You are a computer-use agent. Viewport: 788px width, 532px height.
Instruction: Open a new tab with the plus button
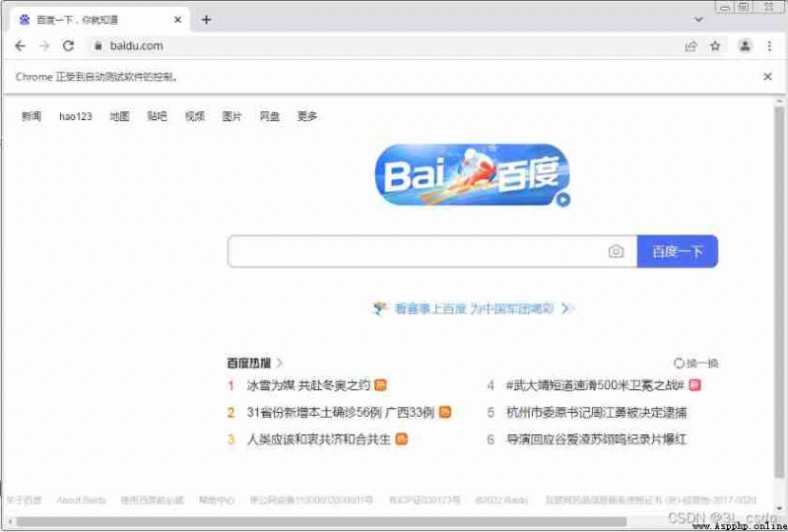coord(206,20)
